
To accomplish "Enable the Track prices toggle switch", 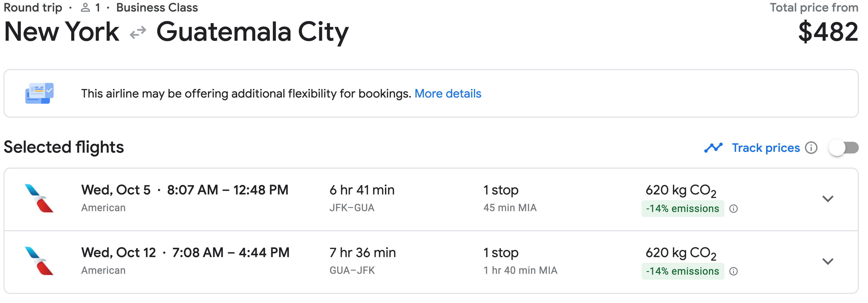I will click(844, 148).
